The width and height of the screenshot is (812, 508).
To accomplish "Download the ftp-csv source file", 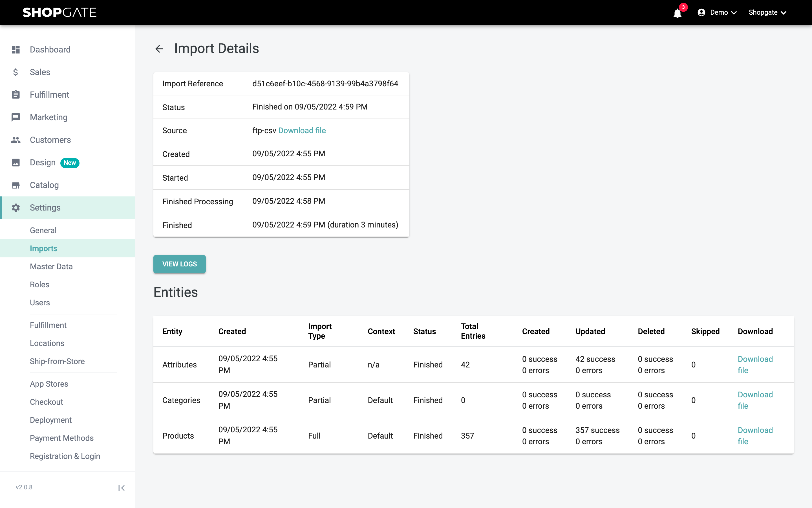I will click(x=302, y=130).
